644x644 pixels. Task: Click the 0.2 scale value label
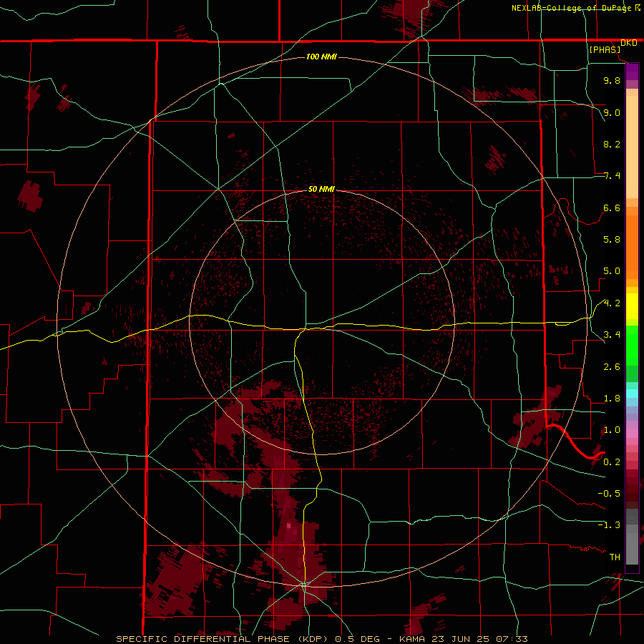pos(612,462)
